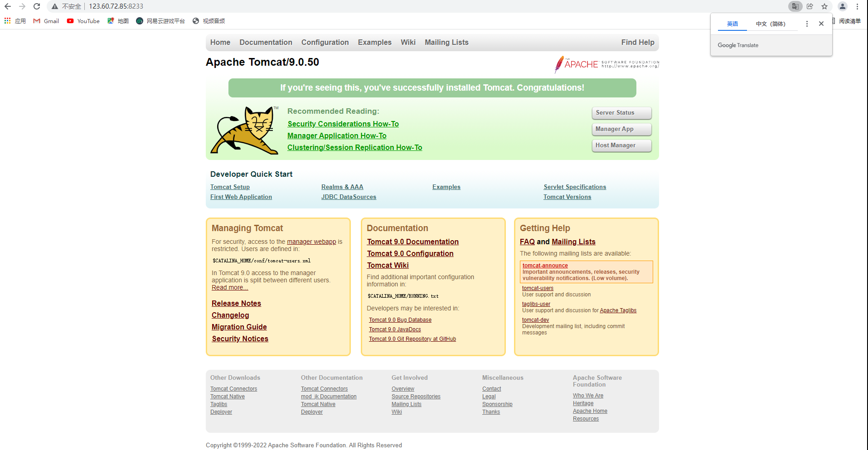The height and width of the screenshot is (450, 868).
Task: Open the Servlet Specifications link
Action: pyautogui.click(x=575, y=187)
